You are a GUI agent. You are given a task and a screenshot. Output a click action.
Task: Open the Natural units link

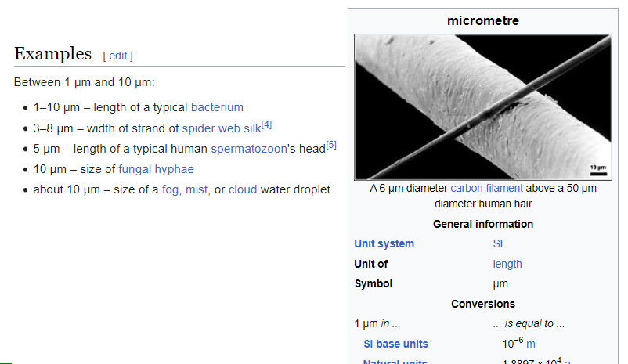(x=395, y=361)
